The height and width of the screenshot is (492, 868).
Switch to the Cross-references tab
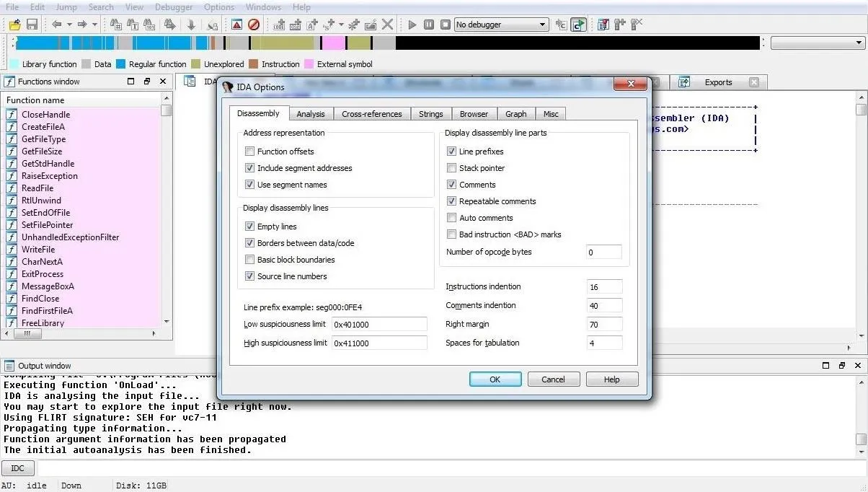(x=372, y=114)
